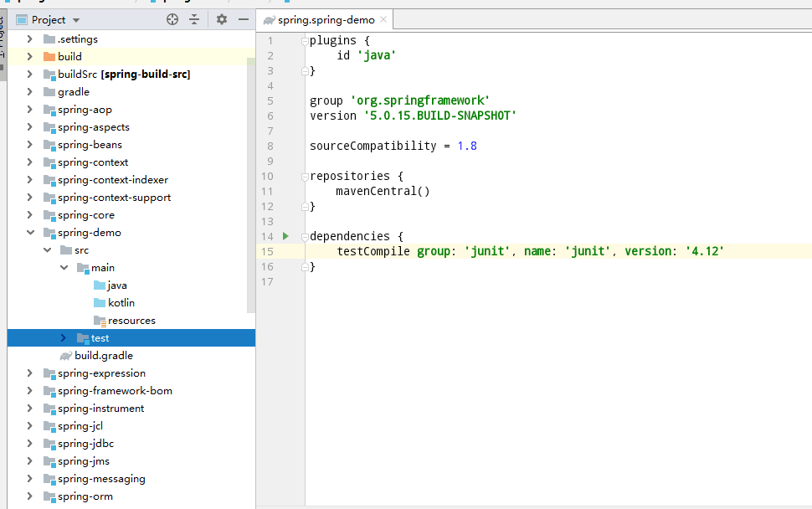The height and width of the screenshot is (509, 812).
Task: Hide the Project panel with minus icon
Action: point(244,20)
